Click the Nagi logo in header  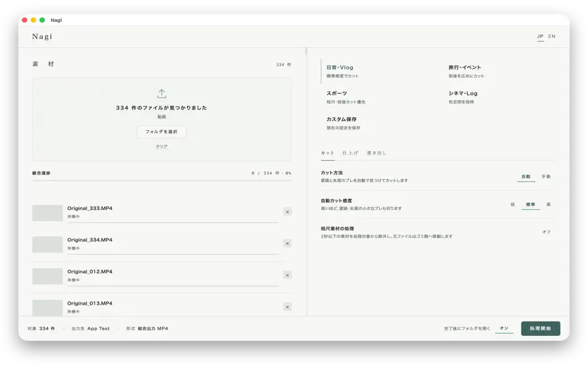42,36
